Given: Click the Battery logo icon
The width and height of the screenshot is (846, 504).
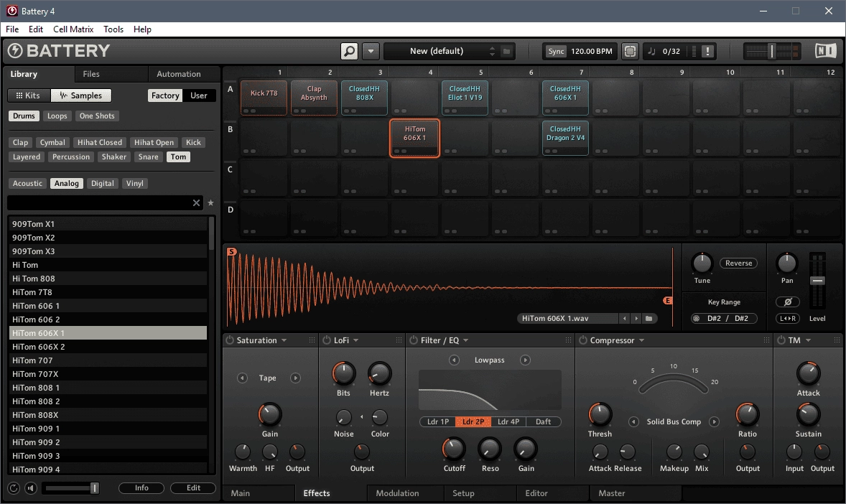Looking at the screenshot, I should click(x=15, y=51).
